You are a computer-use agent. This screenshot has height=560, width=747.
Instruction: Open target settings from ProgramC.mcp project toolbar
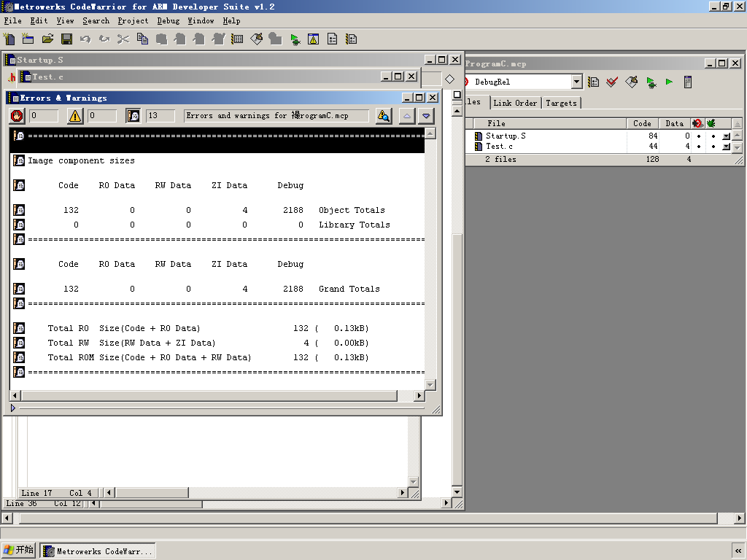point(594,82)
